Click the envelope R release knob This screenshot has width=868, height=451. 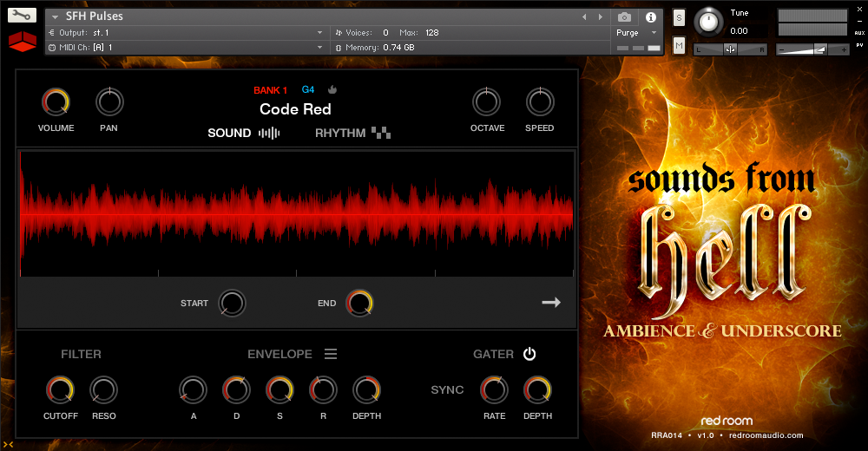pyautogui.click(x=323, y=389)
